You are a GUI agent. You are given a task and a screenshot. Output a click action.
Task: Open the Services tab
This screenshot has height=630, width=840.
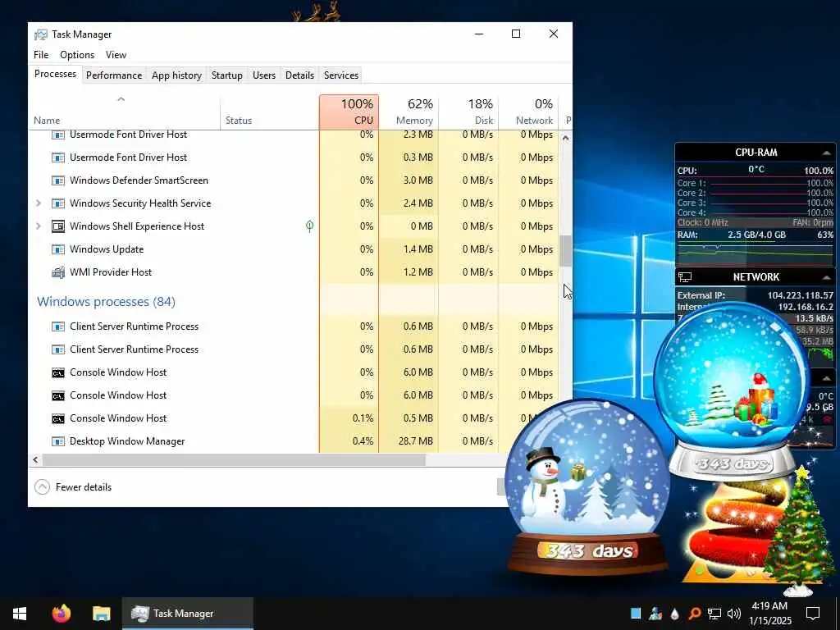[x=340, y=75]
